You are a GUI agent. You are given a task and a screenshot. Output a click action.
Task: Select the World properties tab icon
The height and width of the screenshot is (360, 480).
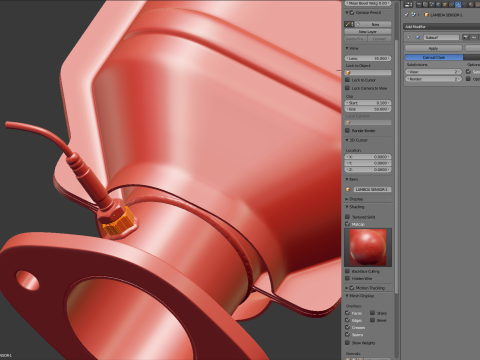pos(438,4)
